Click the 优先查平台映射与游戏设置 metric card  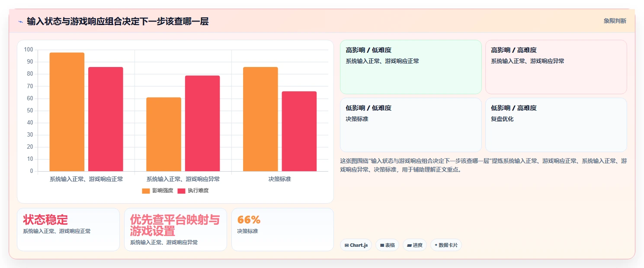(x=176, y=230)
